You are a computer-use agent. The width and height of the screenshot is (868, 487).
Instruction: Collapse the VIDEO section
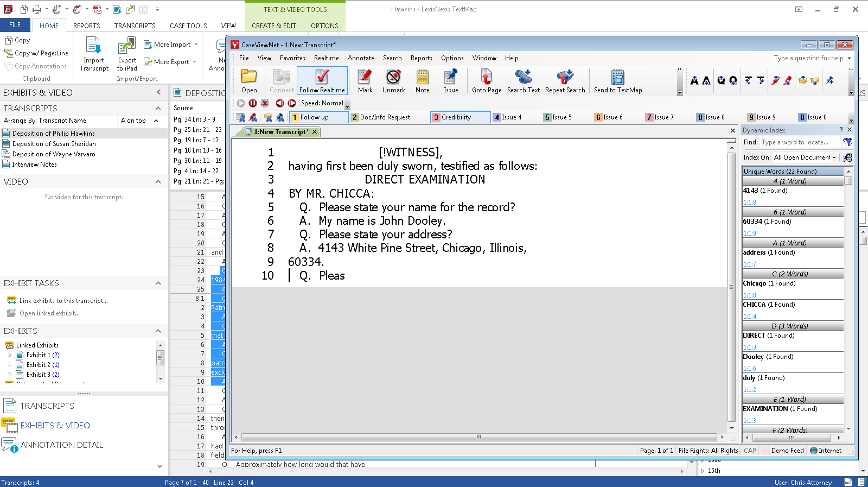coord(158,182)
